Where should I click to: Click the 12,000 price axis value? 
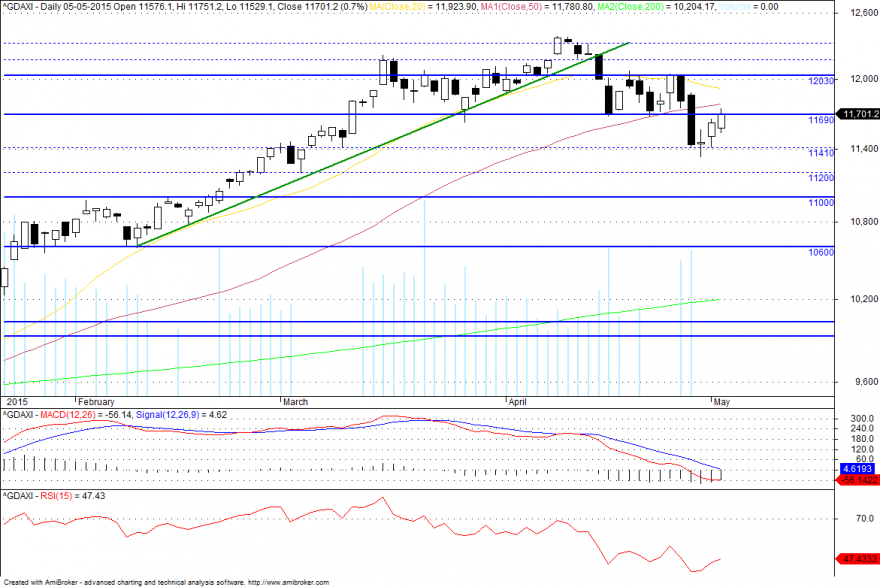click(x=864, y=79)
